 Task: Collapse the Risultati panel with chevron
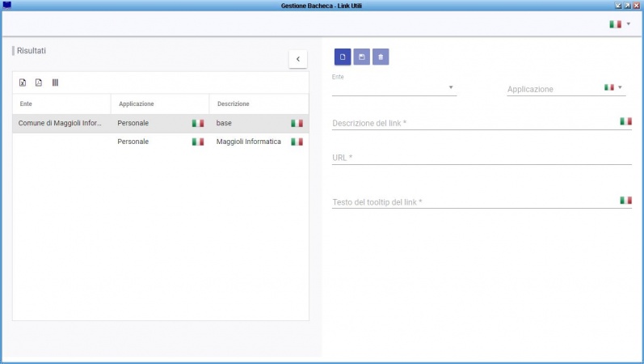[297, 58]
